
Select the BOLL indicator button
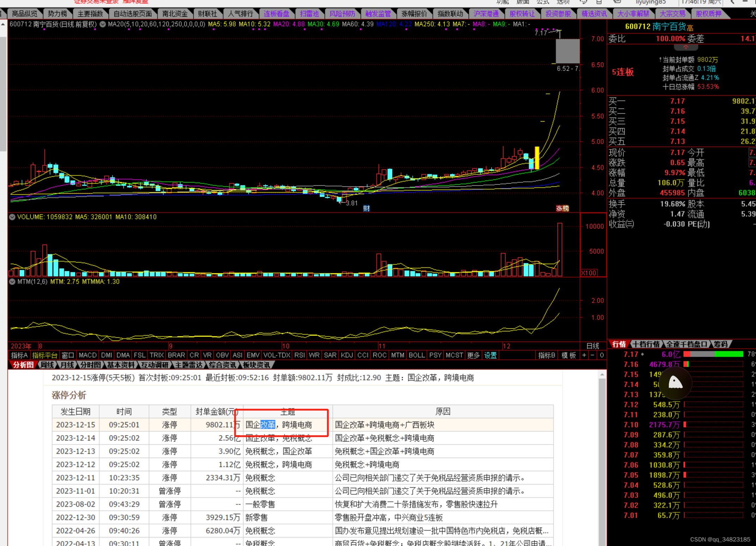tap(416, 355)
